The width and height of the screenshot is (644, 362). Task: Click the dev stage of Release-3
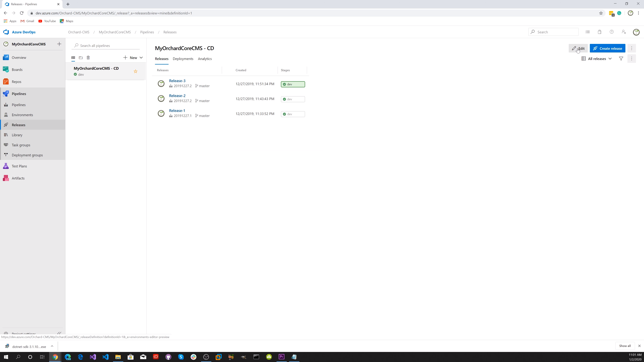[x=293, y=84]
